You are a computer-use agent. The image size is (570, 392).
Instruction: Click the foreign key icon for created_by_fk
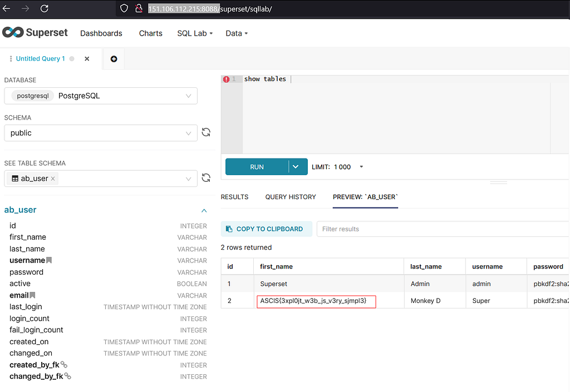(x=64, y=364)
